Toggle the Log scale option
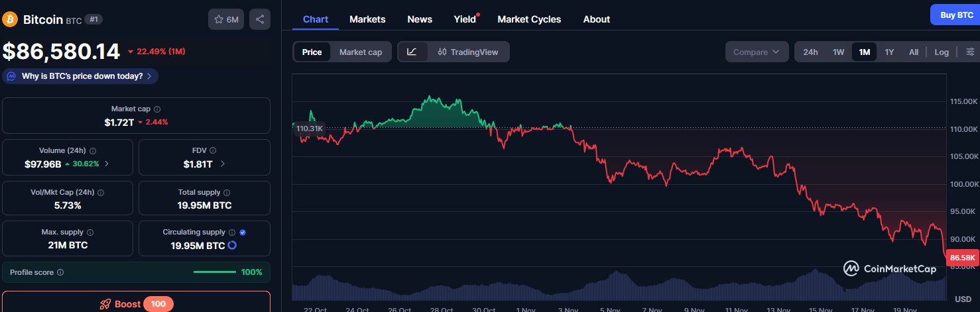 (x=942, y=52)
